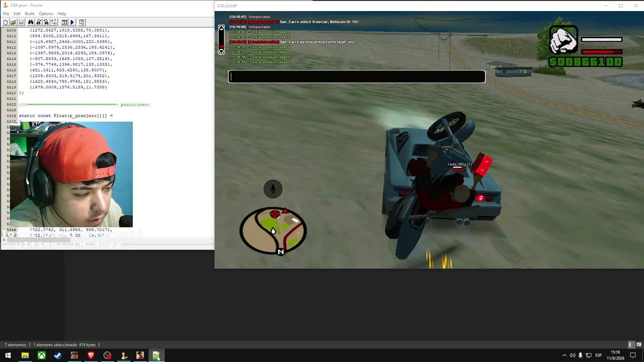
Task: Click the GTA:SA:MP chat input box
Action: coord(357,76)
